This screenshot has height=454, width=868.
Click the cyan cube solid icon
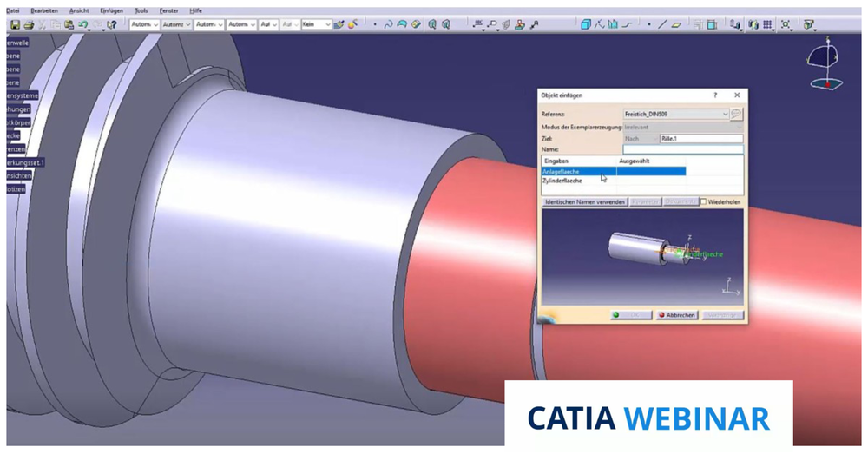(x=586, y=25)
